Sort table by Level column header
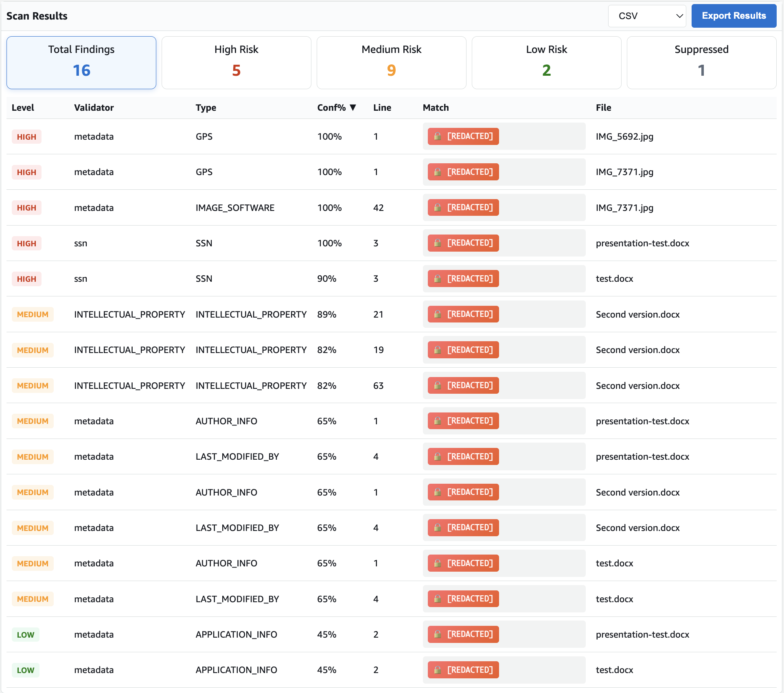784x693 pixels. click(23, 107)
